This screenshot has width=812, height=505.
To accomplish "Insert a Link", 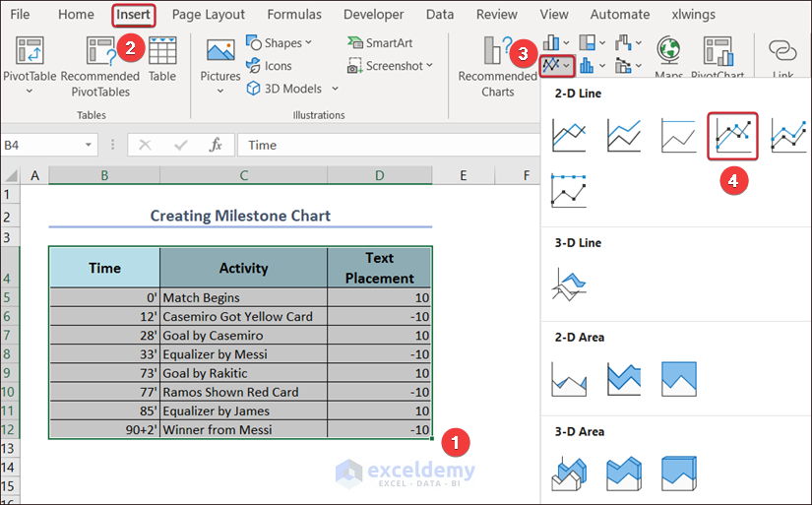I will [782, 56].
